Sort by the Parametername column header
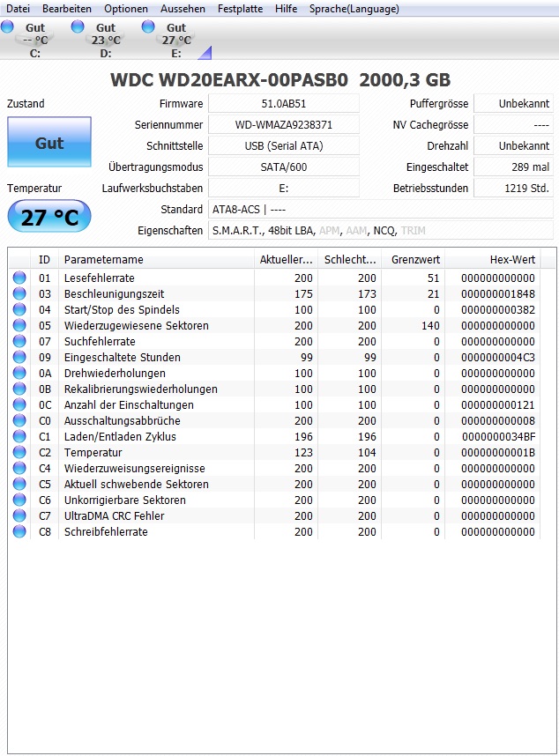559x756 pixels. point(156,259)
